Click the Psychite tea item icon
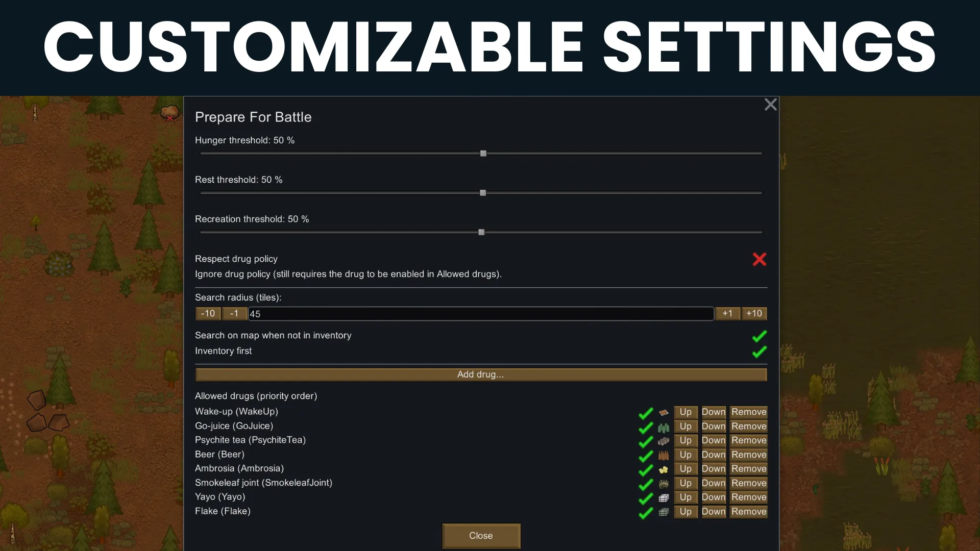 click(x=664, y=441)
